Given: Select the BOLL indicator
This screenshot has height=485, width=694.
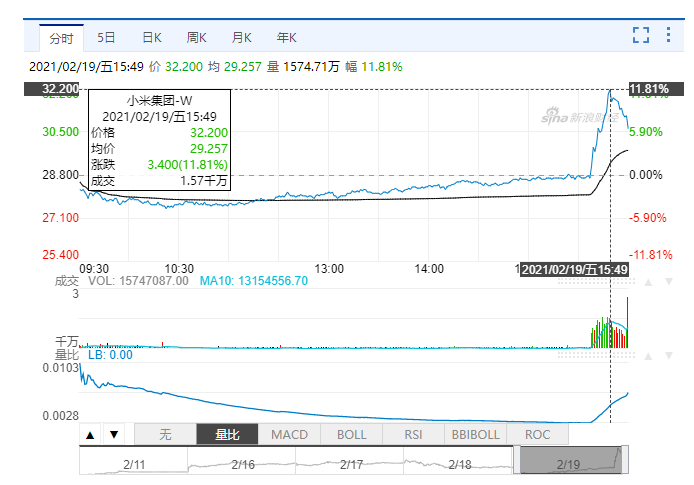Looking at the screenshot, I should (x=351, y=435).
